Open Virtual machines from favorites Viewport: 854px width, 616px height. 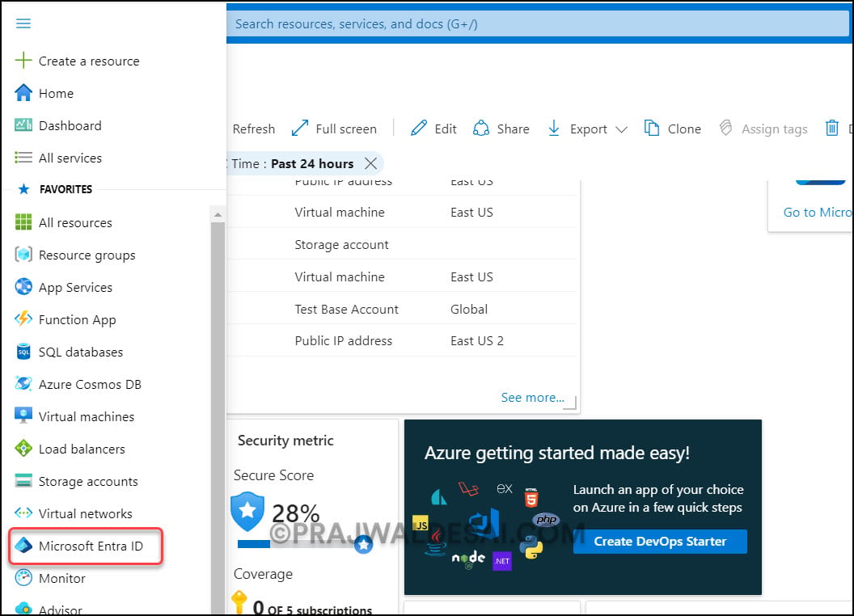87,416
